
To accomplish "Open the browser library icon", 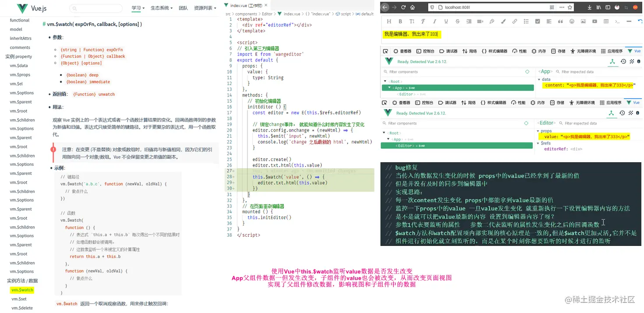I will point(598,7).
